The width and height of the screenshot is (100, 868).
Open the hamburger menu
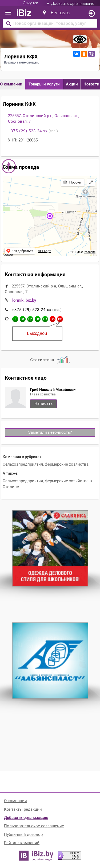tap(8, 13)
